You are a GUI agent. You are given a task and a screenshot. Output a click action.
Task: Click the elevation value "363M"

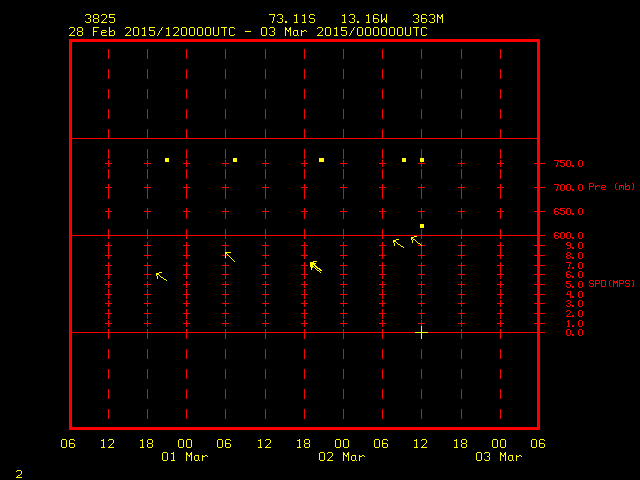tap(428, 19)
